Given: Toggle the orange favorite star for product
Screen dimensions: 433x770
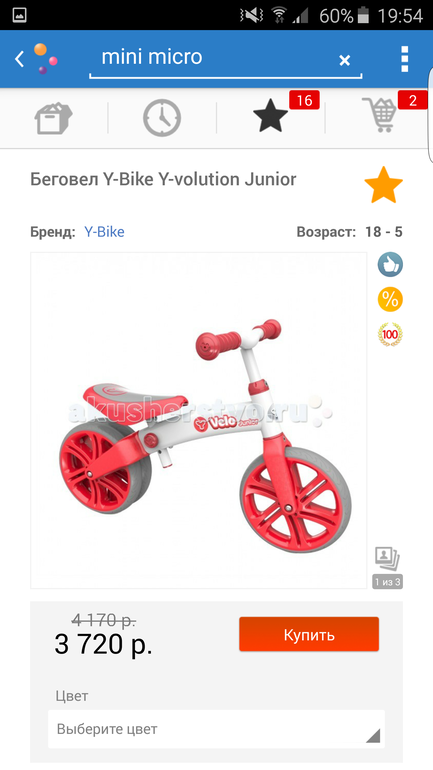Looking at the screenshot, I should (383, 185).
